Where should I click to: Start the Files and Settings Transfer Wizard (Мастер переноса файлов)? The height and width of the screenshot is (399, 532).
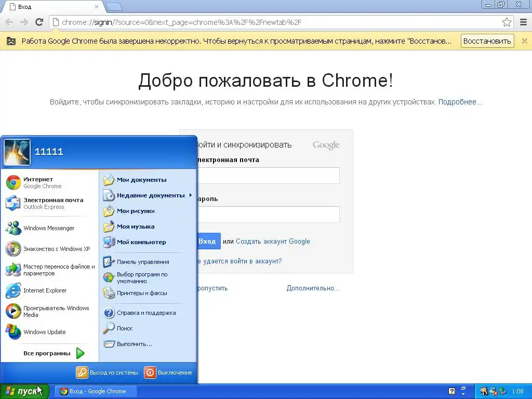click(14, 270)
